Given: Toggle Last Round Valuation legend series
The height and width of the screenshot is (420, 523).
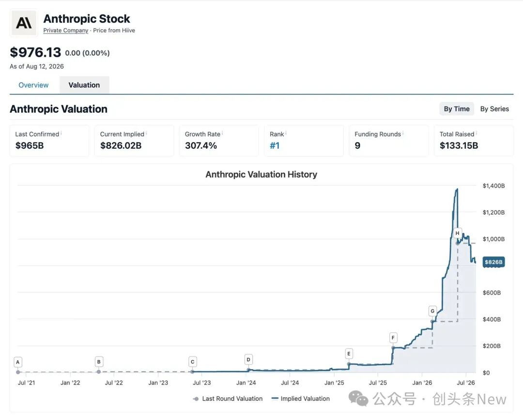Looking at the screenshot, I should [228, 399].
